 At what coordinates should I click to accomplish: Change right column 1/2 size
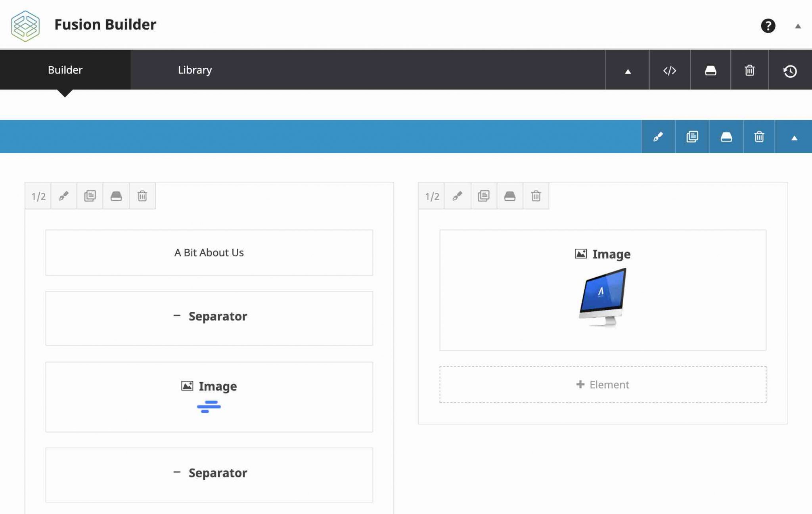(432, 196)
